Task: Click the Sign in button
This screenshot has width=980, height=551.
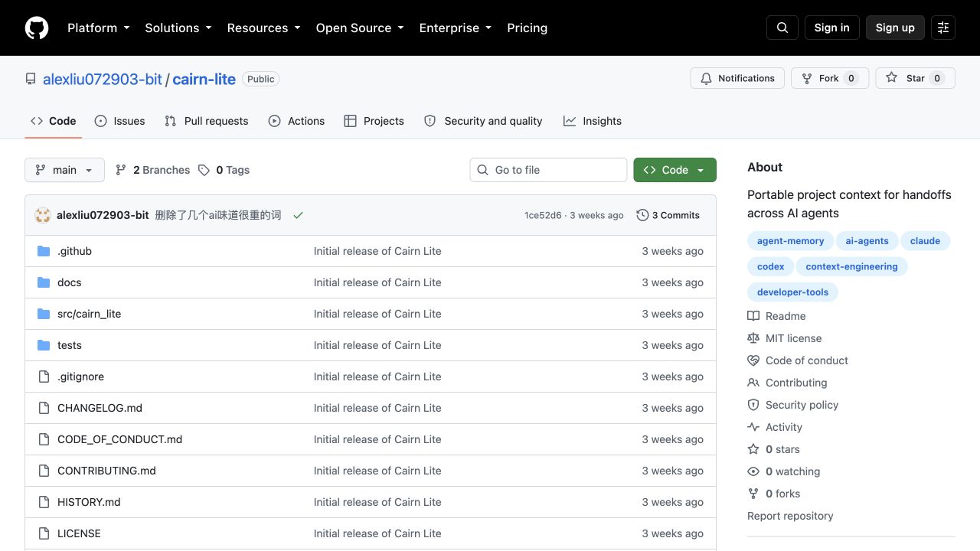Action: tap(832, 28)
